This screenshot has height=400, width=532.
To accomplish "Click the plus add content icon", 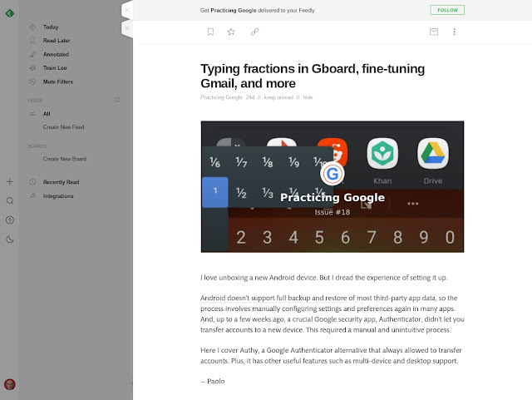I will point(10,181).
